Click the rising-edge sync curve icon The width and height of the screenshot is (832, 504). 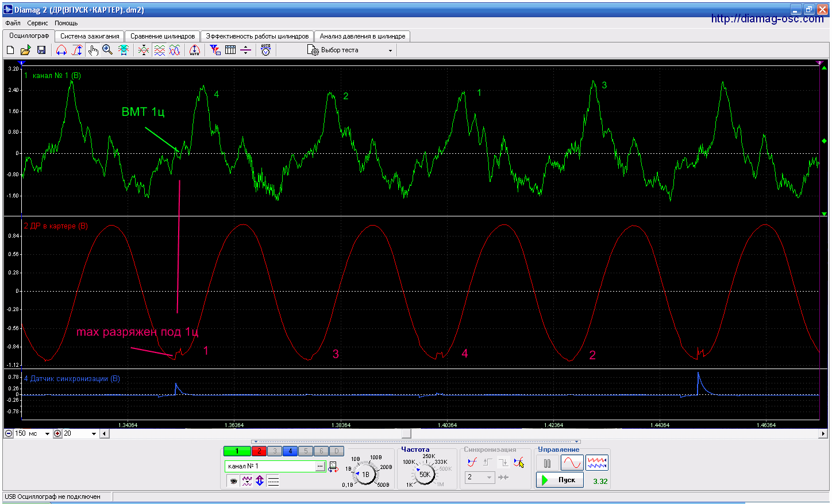click(472, 462)
